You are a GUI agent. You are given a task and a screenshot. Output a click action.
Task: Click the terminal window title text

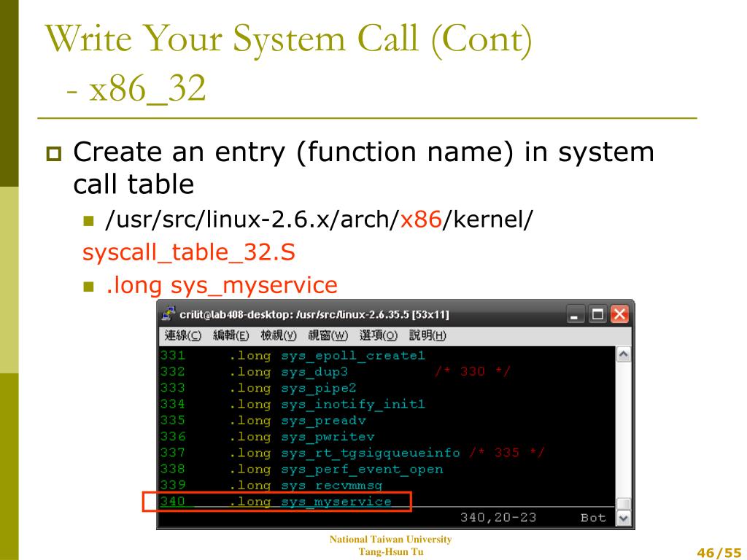[314, 315]
